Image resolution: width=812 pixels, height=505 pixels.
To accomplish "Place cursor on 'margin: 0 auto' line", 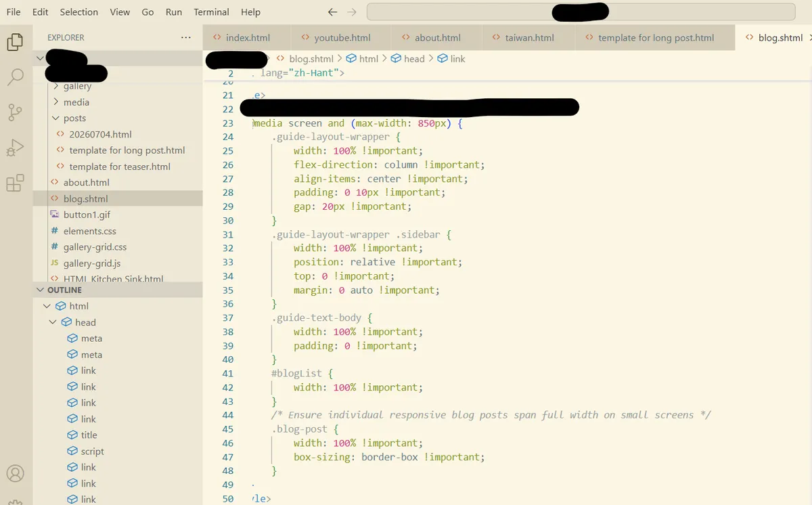I will [x=367, y=290].
